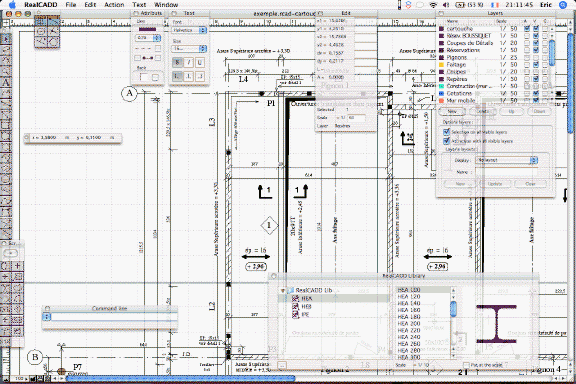Click the French flag input menu
576x384 pixels.
click(x=495, y=5)
